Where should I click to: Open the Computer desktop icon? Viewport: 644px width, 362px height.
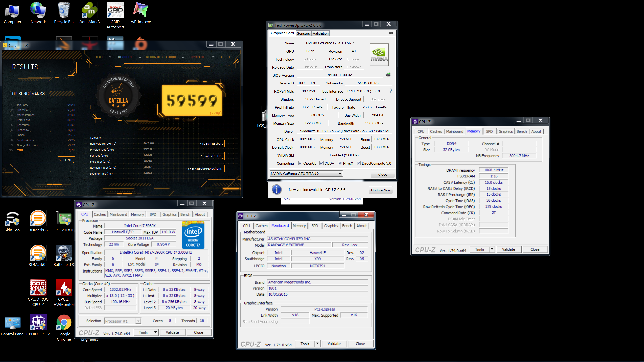coord(13,13)
